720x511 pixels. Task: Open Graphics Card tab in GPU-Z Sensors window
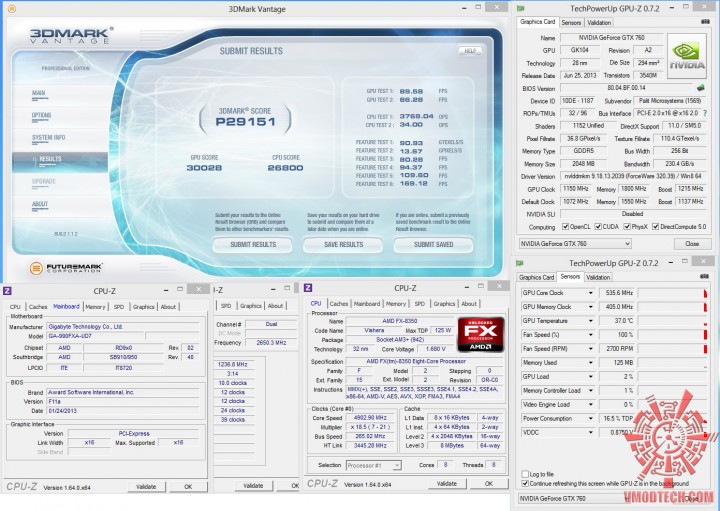click(x=536, y=277)
